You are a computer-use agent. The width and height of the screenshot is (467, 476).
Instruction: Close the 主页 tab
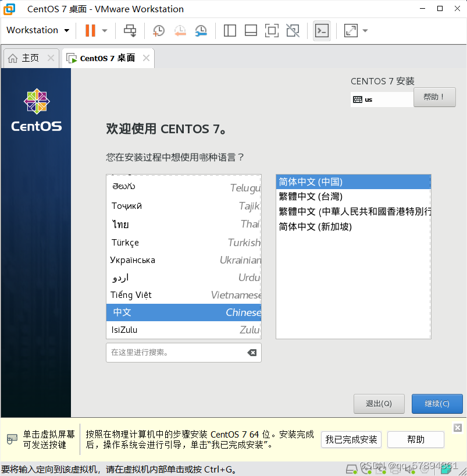[51, 58]
